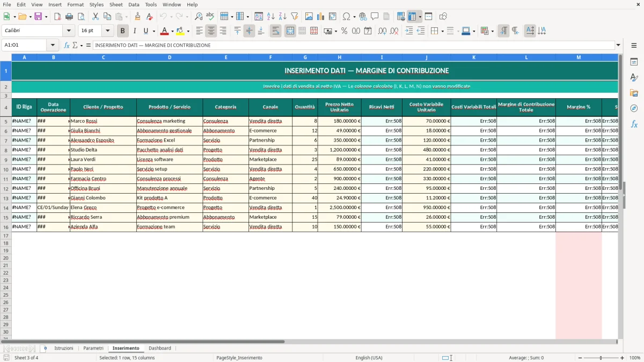Open the Tools menu
Viewport: 644px width, 362px height.
tap(151, 4)
